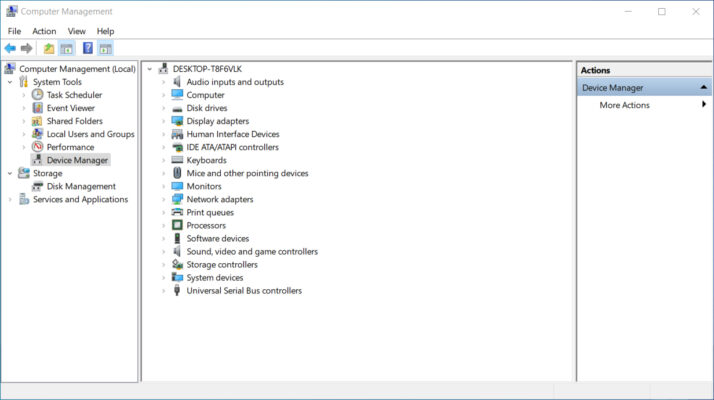Collapse the DESKTOP-T8F6VLK root node
Image resolution: width=714 pixels, height=400 pixels.
[x=150, y=69]
